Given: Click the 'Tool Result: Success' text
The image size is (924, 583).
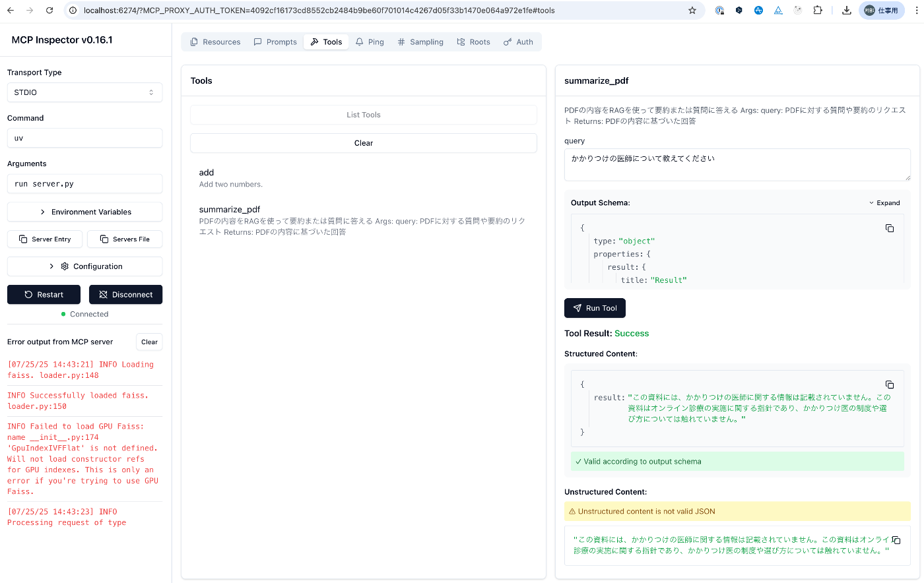Looking at the screenshot, I should coord(607,334).
